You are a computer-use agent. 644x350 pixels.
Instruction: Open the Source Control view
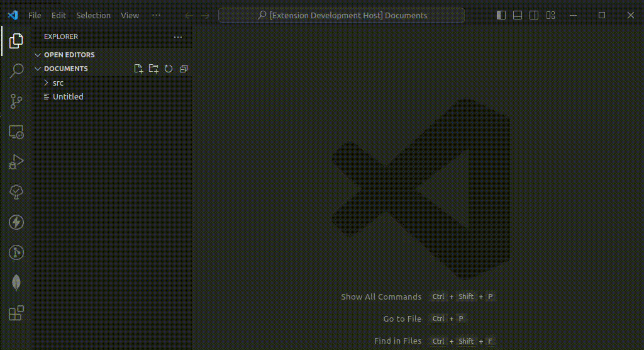pyautogui.click(x=16, y=101)
